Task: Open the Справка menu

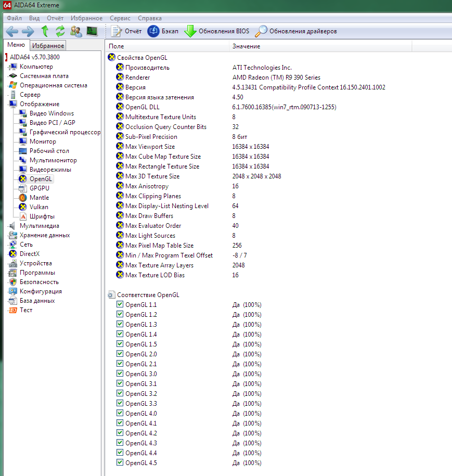Action: [x=150, y=18]
